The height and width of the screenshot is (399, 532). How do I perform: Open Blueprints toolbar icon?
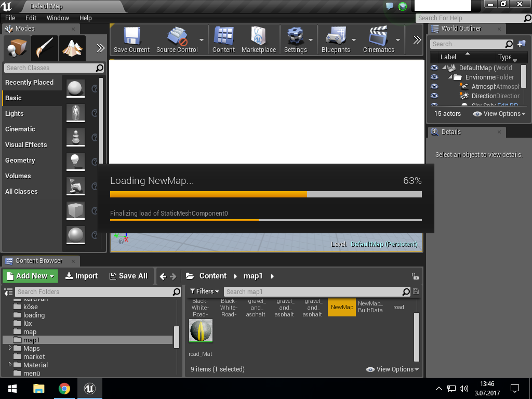336,40
